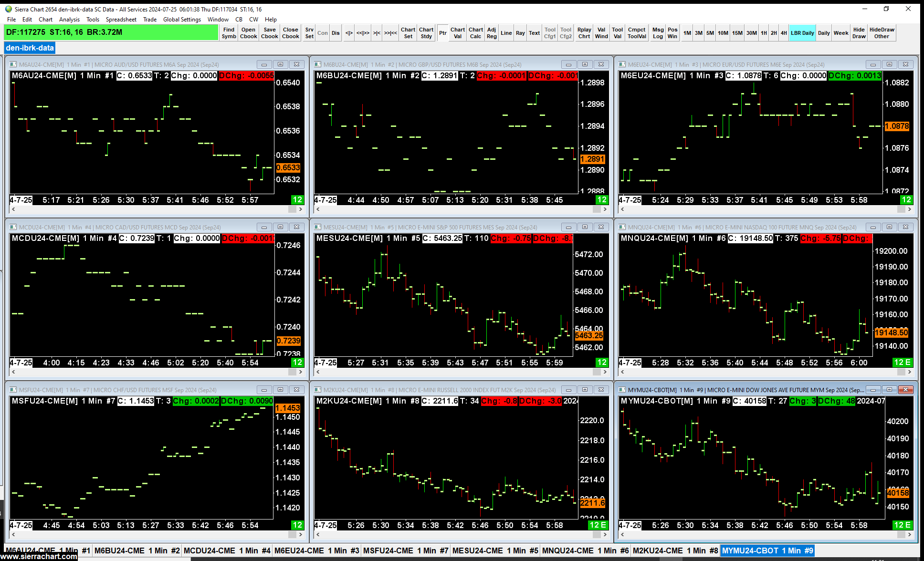The width and height of the screenshot is (924, 561).
Task: Click the orange 5463.25 price label
Action: (588, 336)
